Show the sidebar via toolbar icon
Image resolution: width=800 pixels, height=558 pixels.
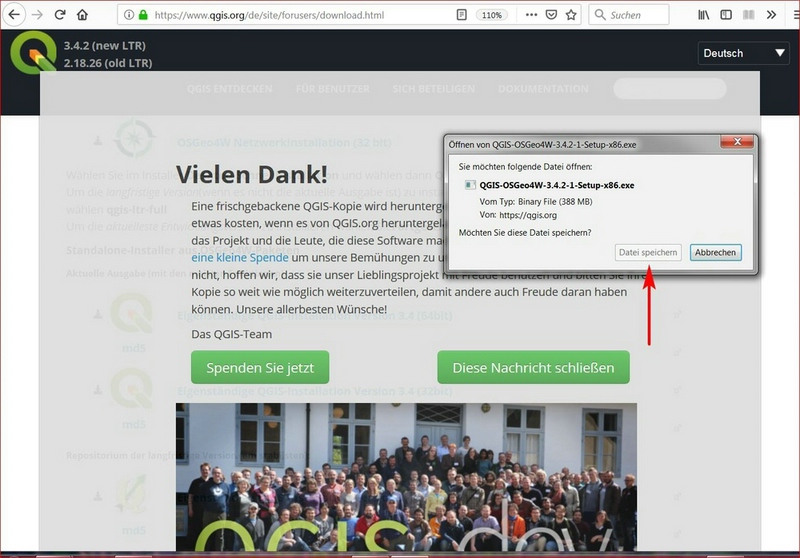coord(726,15)
